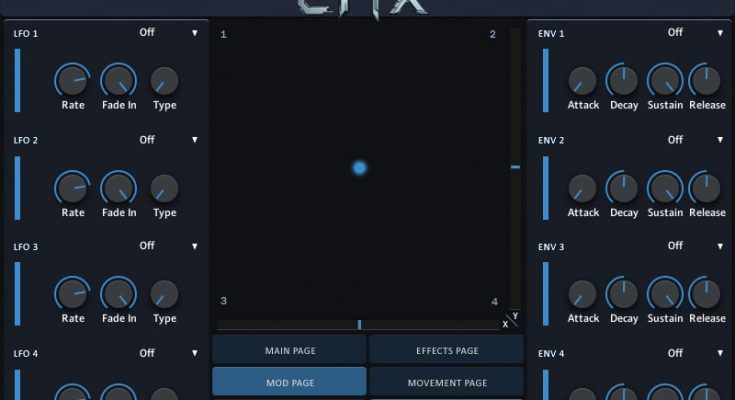735x400 pixels.
Task: Select the Movement Page button
Action: pyautogui.click(x=447, y=382)
